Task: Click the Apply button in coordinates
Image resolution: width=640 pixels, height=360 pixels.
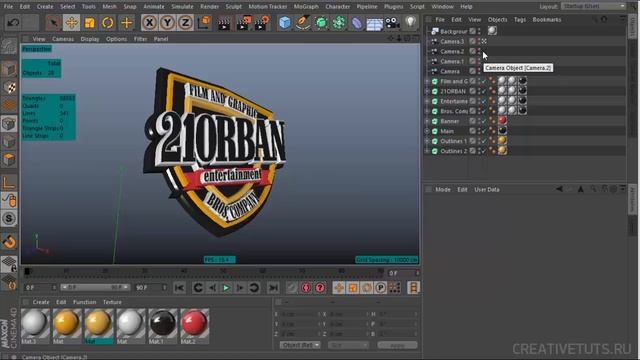Action: 397,345
